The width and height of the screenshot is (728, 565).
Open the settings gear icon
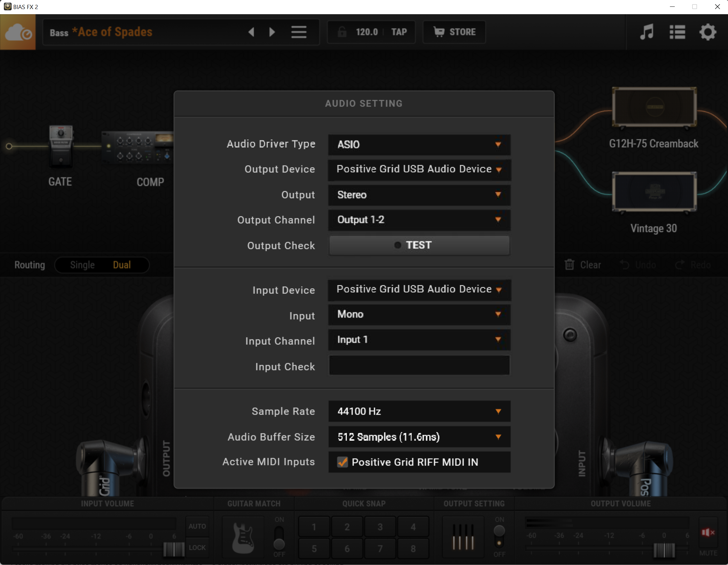tap(707, 32)
